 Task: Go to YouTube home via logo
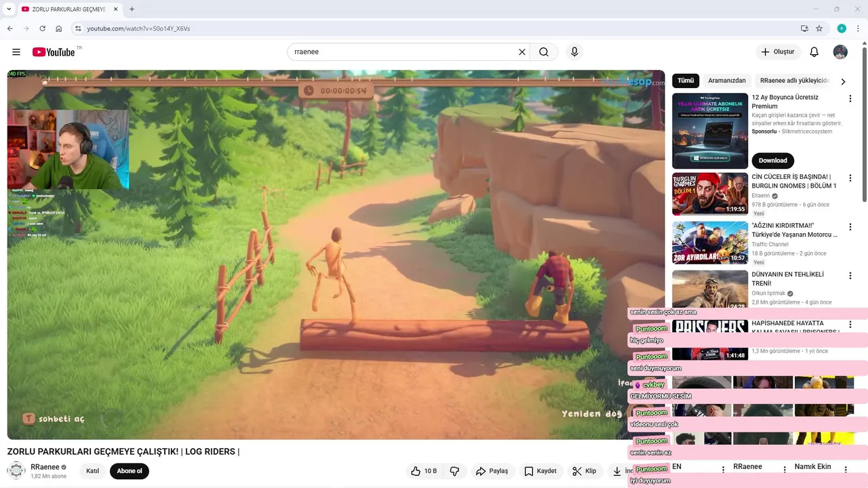pyautogui.click(x=54, y=52)
